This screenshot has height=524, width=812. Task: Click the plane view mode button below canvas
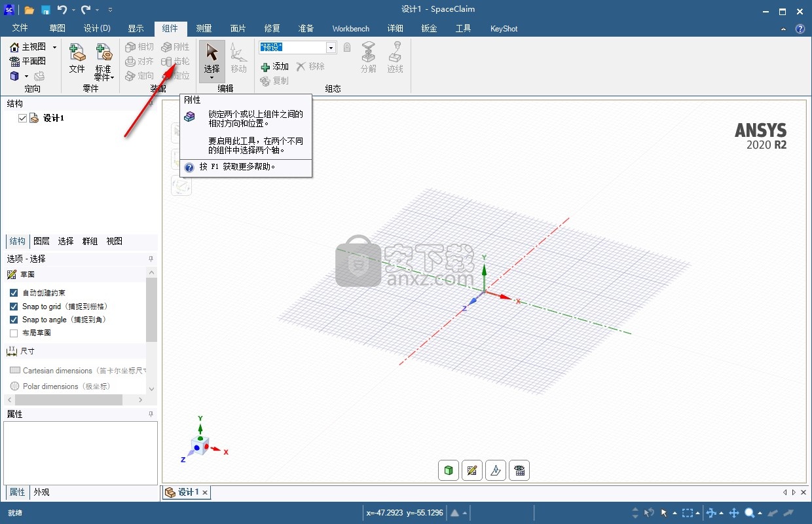(496, 470)
